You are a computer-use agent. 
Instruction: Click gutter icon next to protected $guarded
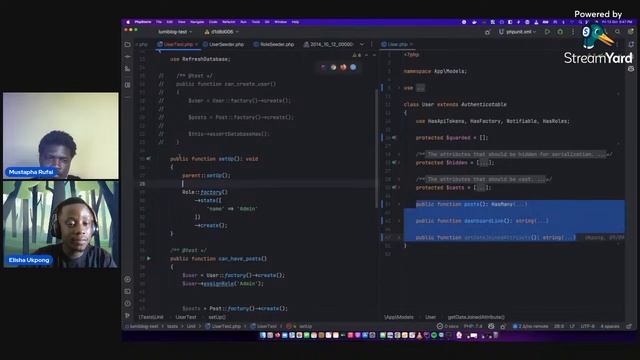pyautogui.click(x=394, y=138)
